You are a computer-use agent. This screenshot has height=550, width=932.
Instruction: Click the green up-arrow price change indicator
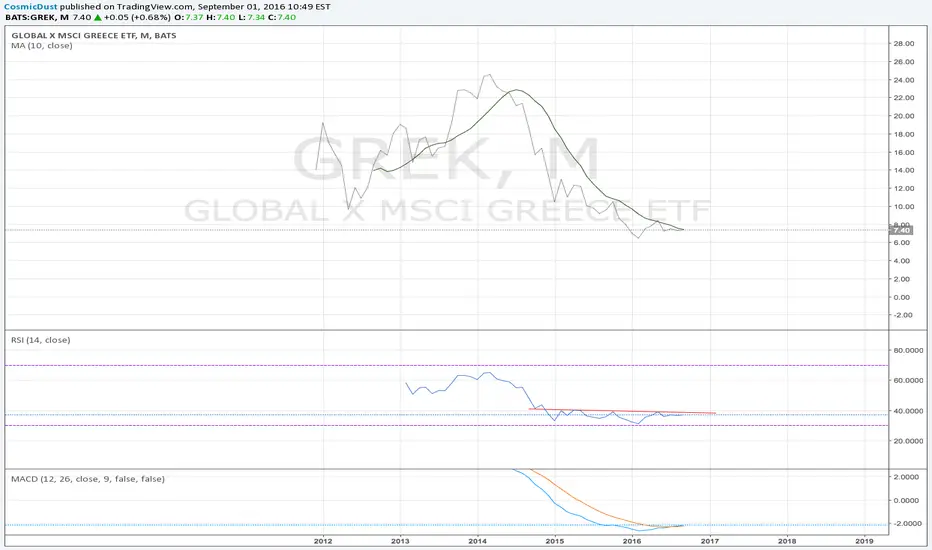click(x=98, y=17)
